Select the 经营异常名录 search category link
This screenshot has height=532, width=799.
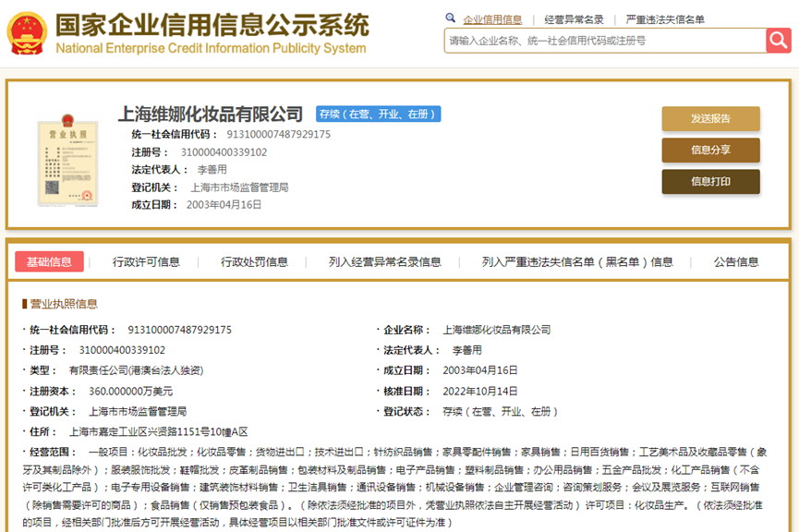tap(574, 19)
